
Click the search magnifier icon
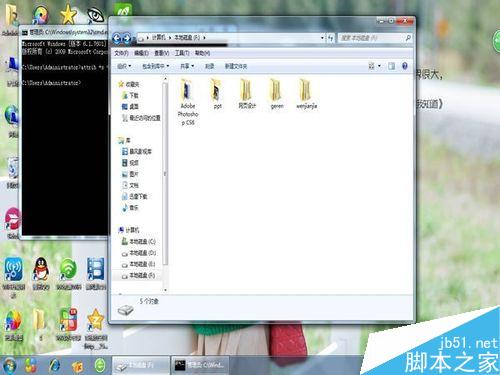[x=408, y=38]
